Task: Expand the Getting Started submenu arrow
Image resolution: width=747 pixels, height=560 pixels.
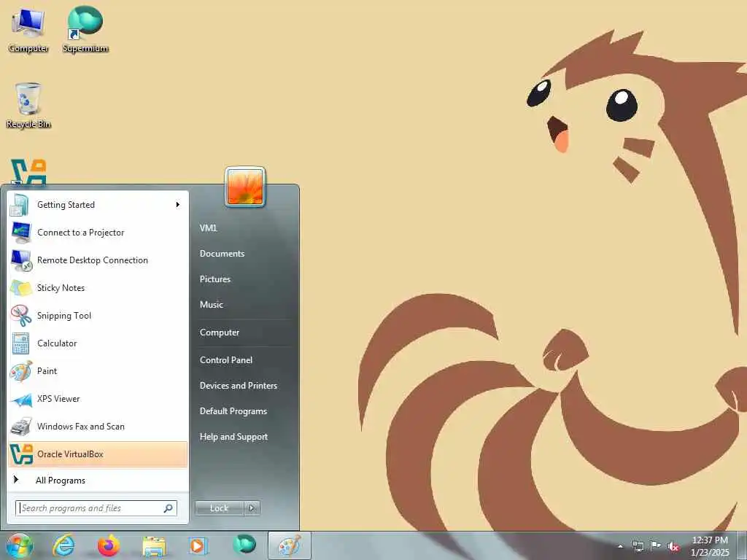Action: pos(178,205)
